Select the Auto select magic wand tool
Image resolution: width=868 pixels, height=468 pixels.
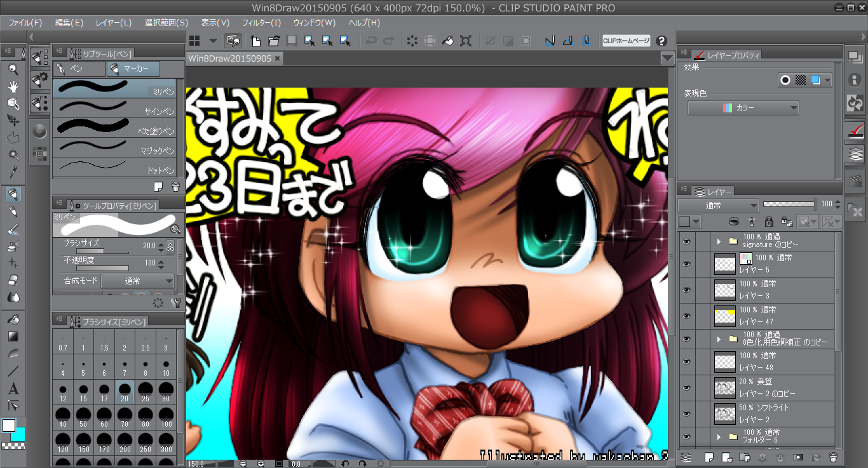point(13,155)
